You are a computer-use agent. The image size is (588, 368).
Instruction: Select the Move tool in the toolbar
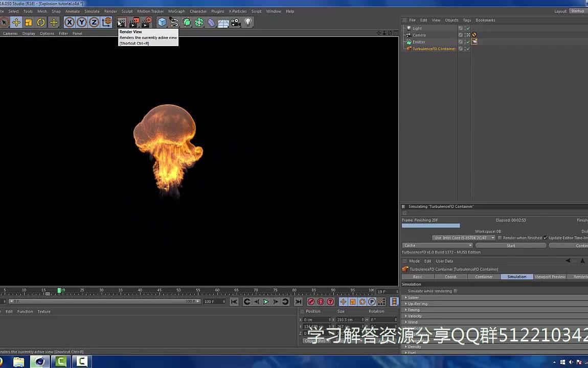(17, 22)
